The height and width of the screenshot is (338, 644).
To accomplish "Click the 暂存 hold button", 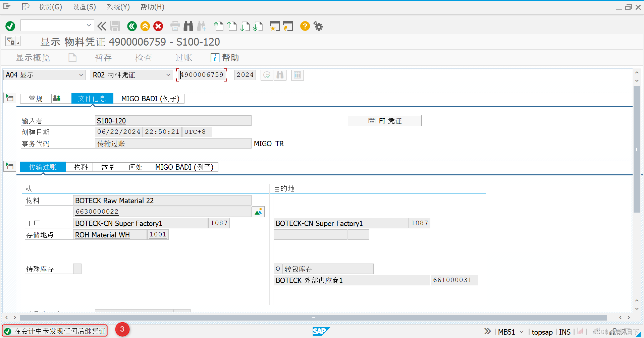I will click(103, 58).
